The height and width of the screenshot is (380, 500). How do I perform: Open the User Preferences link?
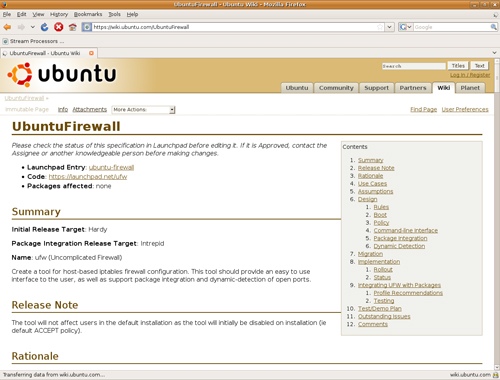pyautogui.click(x=465, y=109)
